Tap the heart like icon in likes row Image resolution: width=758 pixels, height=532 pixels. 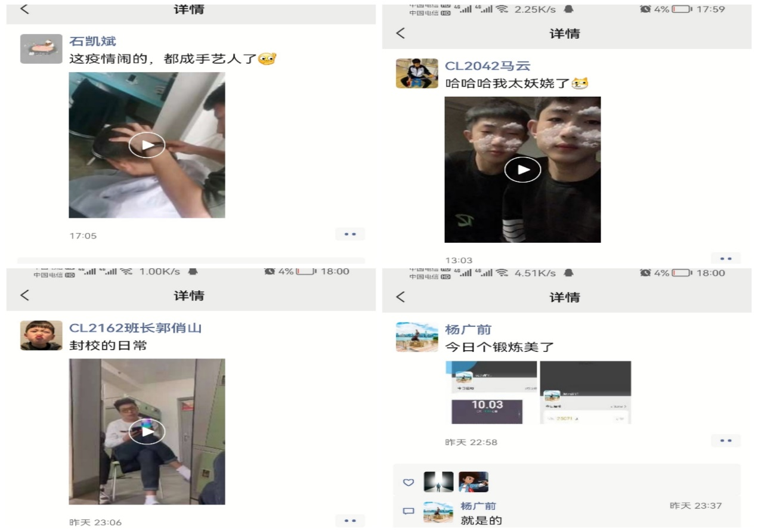pos(409,482)
